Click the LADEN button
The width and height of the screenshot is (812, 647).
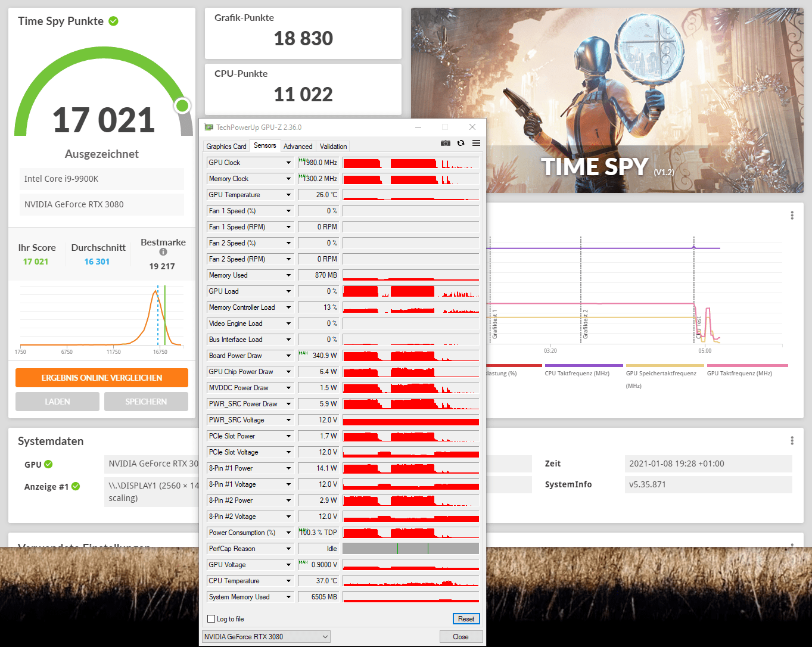pyautogui.click(x=57, y=402)
